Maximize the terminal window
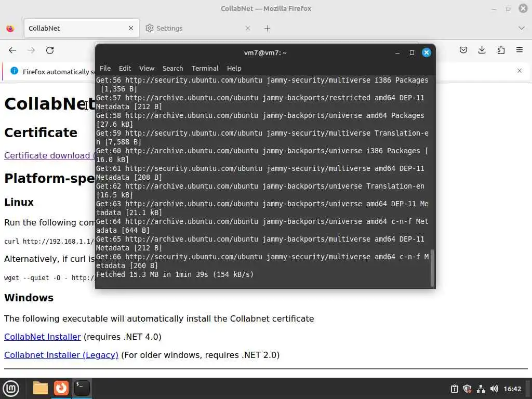The image size is (532, 399). click(x=412, y=52)
